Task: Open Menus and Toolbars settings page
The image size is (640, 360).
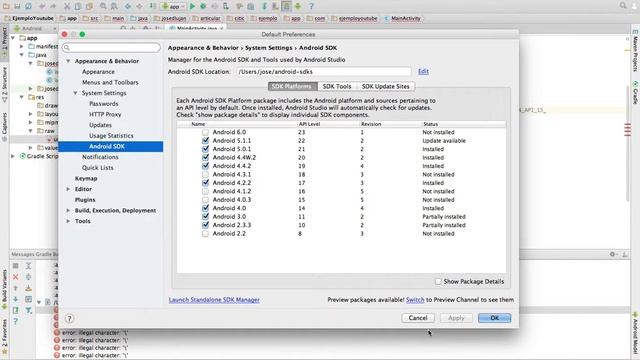Action: (x=110, y=82)
